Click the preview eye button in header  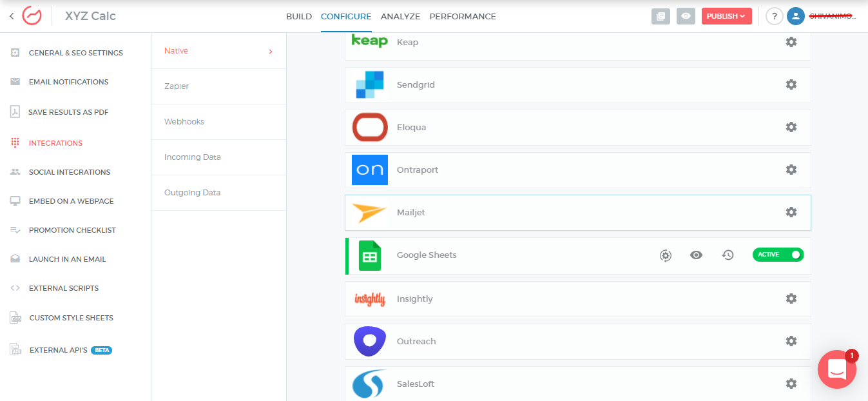(x=686, y=16)
